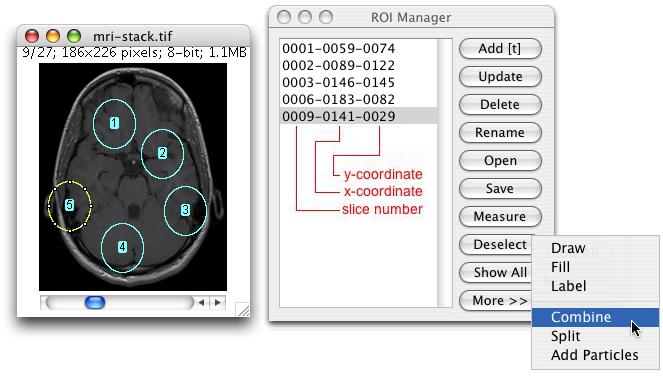This screenshot has height=379, width=663.
Task: Select ROI entry 0003-0146-0145
Action: (359, 82)
